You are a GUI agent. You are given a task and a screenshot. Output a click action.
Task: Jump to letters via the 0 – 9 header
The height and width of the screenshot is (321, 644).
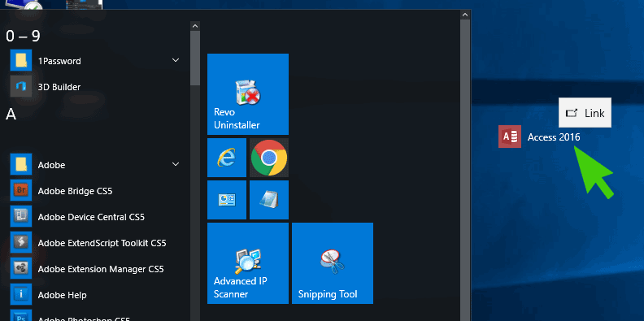click(x=23, y=36)
